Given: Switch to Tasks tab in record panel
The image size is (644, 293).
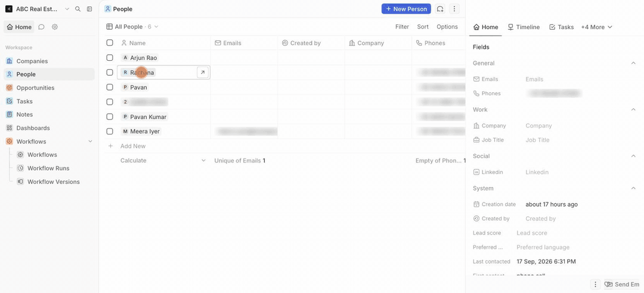Looking at the screenshot, I should tap(562, 27).
